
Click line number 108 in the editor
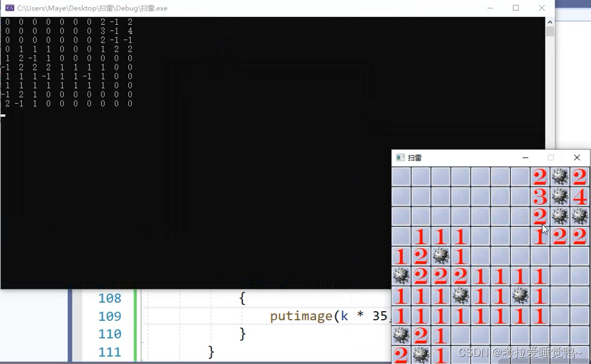109,298
